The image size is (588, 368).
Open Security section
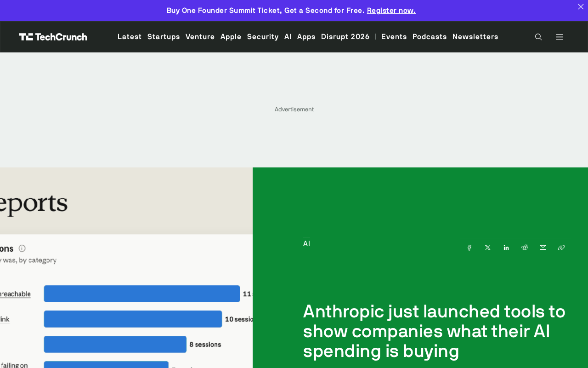tap(263, 36)
